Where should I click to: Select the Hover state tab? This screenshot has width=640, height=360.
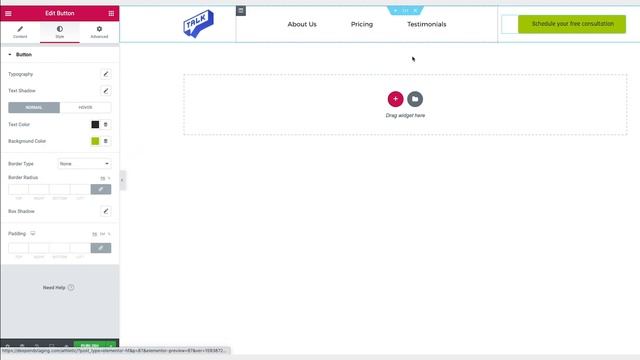coord(85,107)
